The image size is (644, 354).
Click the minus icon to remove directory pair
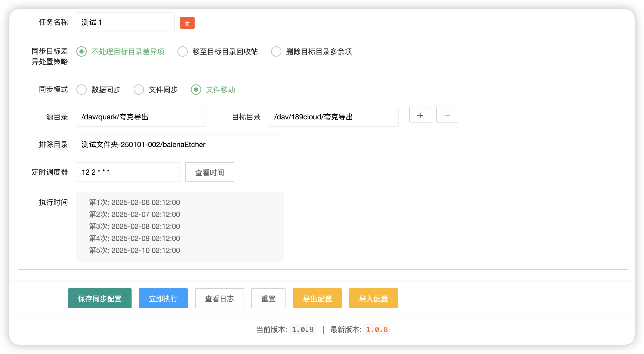tap(447, 115)
